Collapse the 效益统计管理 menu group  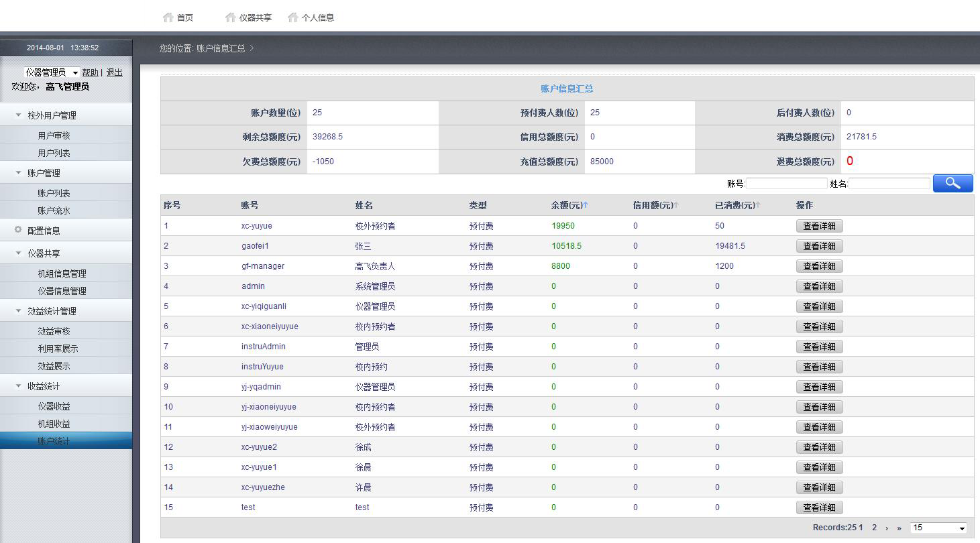pyautogui.click(x=19, y=311)
